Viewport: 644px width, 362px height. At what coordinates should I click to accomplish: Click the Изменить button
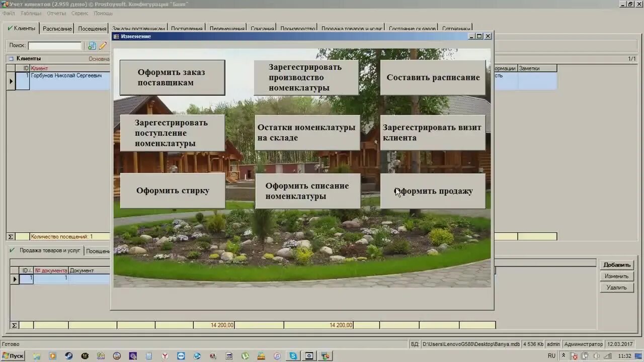[x=617, y=276]
